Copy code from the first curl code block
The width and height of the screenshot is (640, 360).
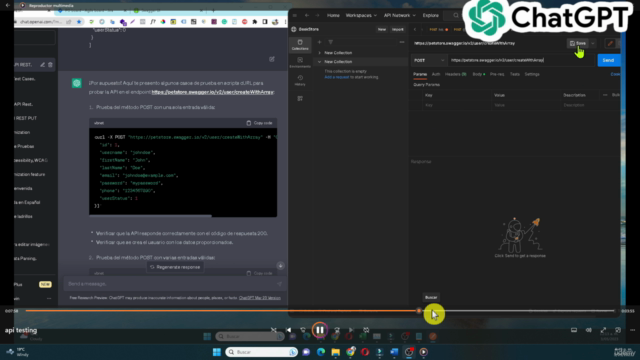[x=259, y=123]
